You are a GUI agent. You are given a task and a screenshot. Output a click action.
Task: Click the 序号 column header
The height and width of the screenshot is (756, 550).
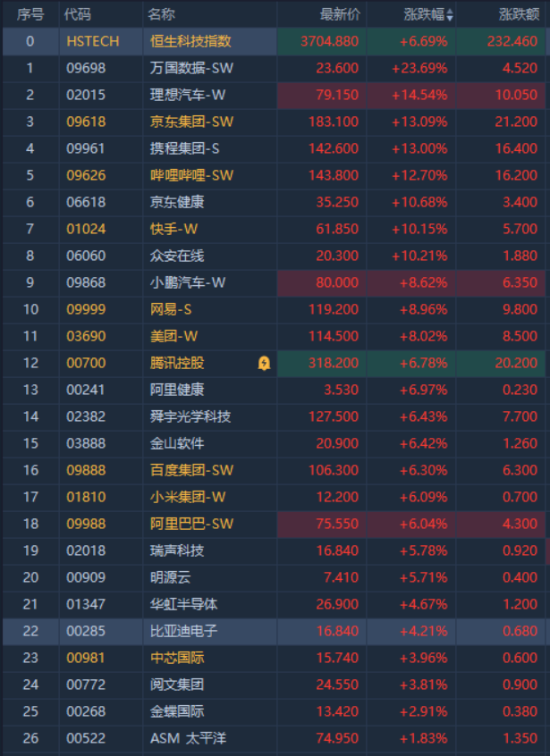point(30,14)
